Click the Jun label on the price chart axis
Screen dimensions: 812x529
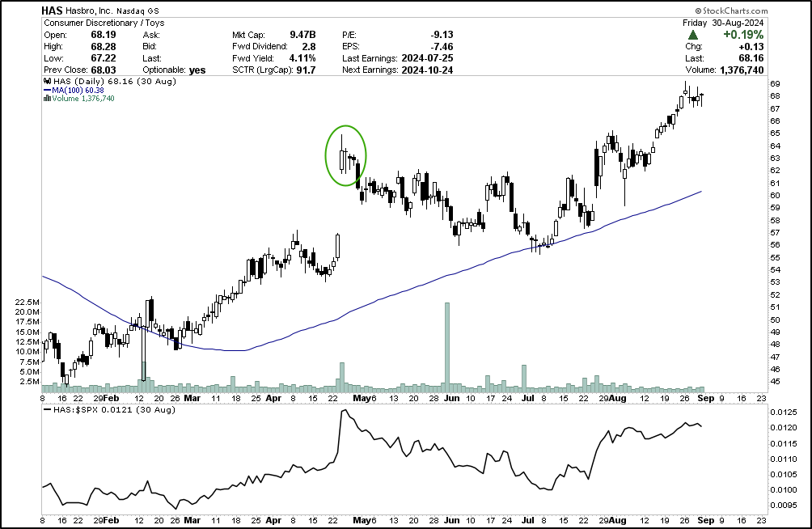451,399
